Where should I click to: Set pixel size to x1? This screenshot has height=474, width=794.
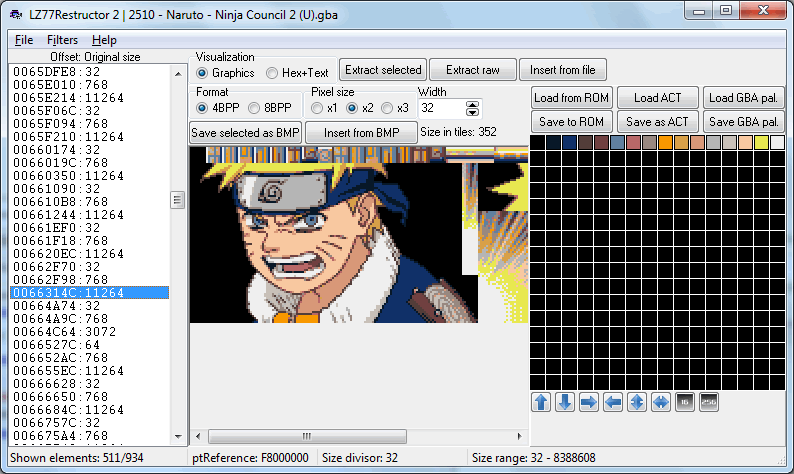tap(325, 108)
